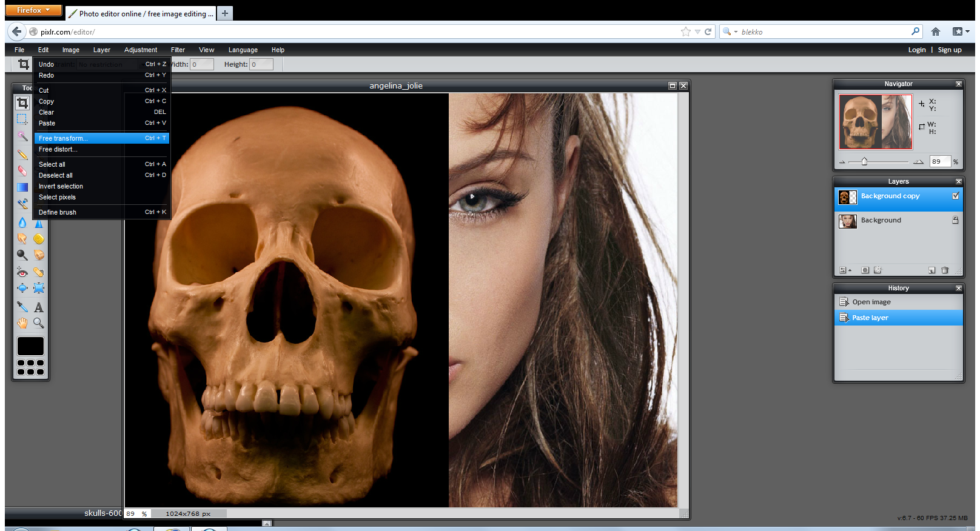Image resolution: width=980 pixels, height=531 pixels.
Task: Click the Navigator preview thumbnail
Action: [875, 122]
